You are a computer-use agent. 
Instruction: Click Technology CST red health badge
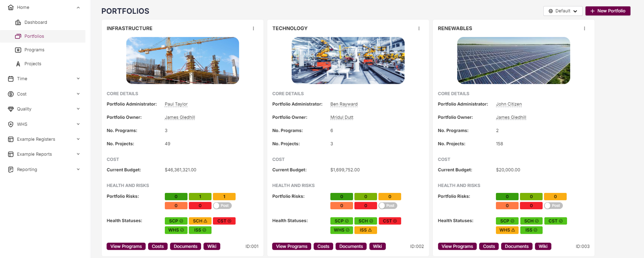tap(390, 221)
